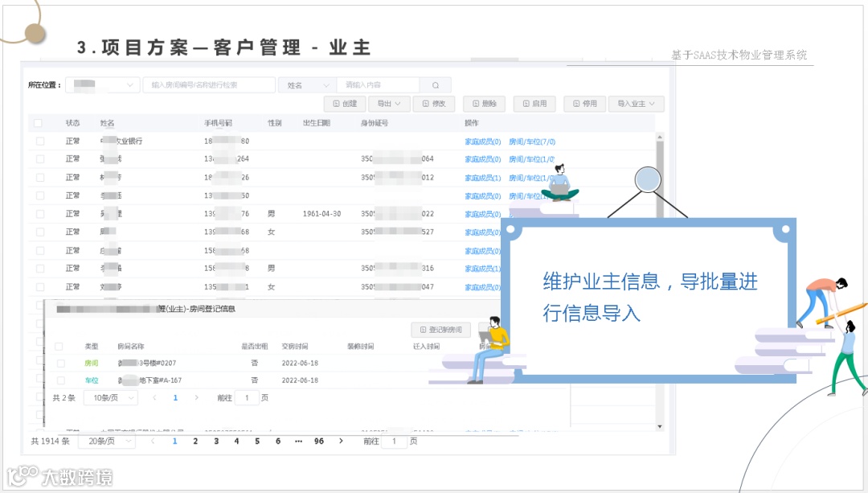Screen dimensions: 868x493
Task: Jump to last page 96
Action: pos(319,442)
